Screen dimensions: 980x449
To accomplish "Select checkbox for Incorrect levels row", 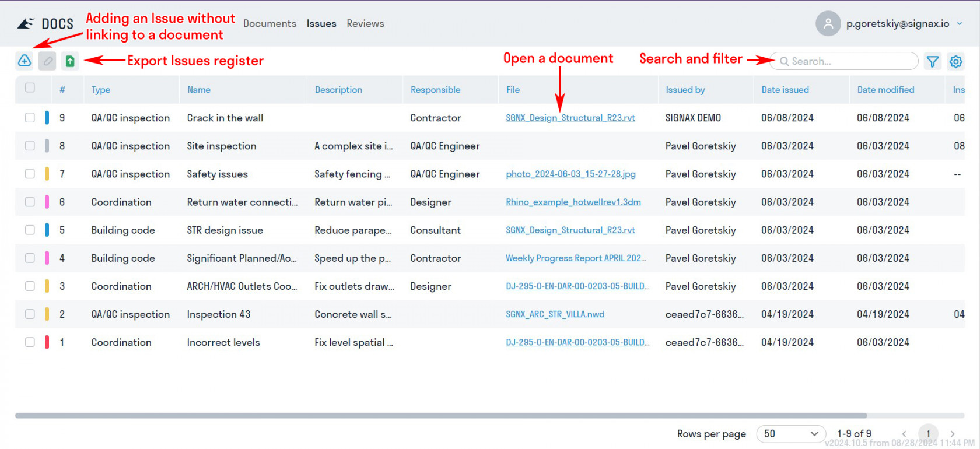I will (x=30, y=342).
